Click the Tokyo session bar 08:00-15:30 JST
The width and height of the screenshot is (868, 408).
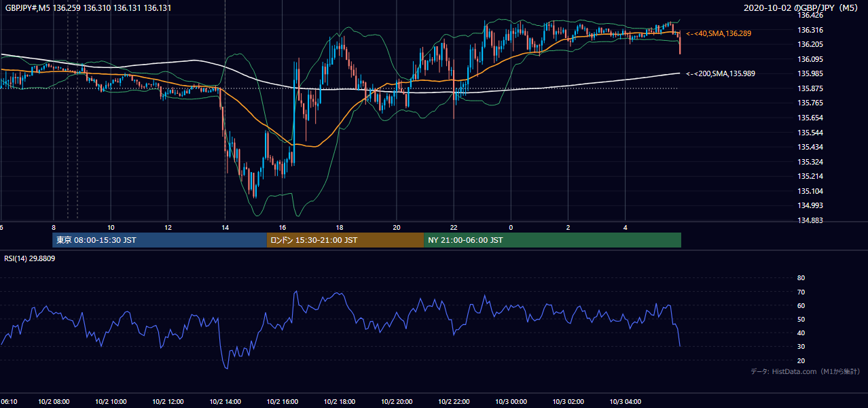coord(160,240)
